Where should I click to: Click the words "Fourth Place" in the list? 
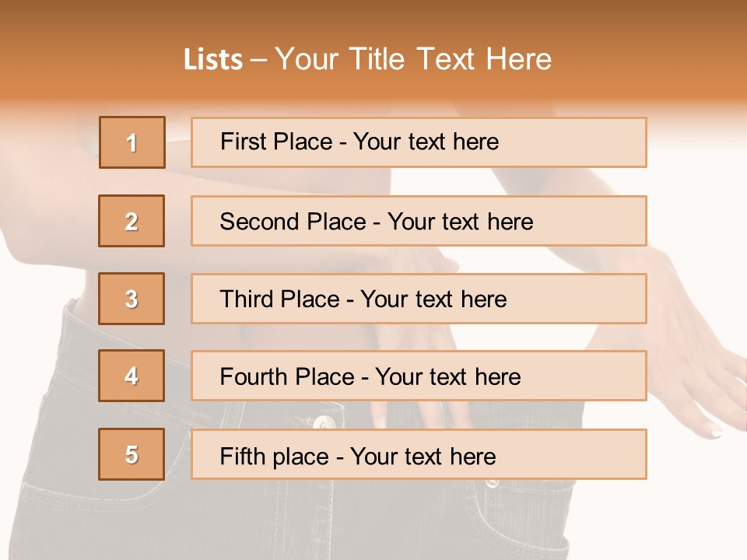(x=286, y=377)
